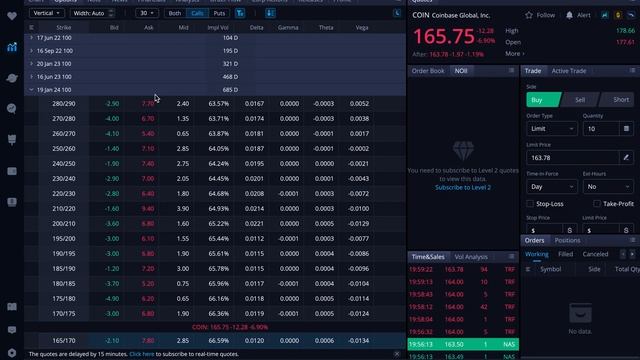The width and height of the screenshot is (640, 360).
Task: Expand the 17 Jun 22 expiration row
Action: click(x=31, y=38)
